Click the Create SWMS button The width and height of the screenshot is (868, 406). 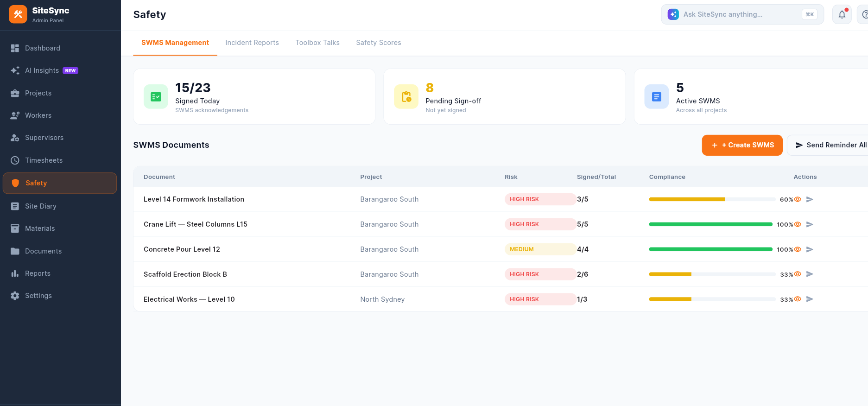(742, 145)
